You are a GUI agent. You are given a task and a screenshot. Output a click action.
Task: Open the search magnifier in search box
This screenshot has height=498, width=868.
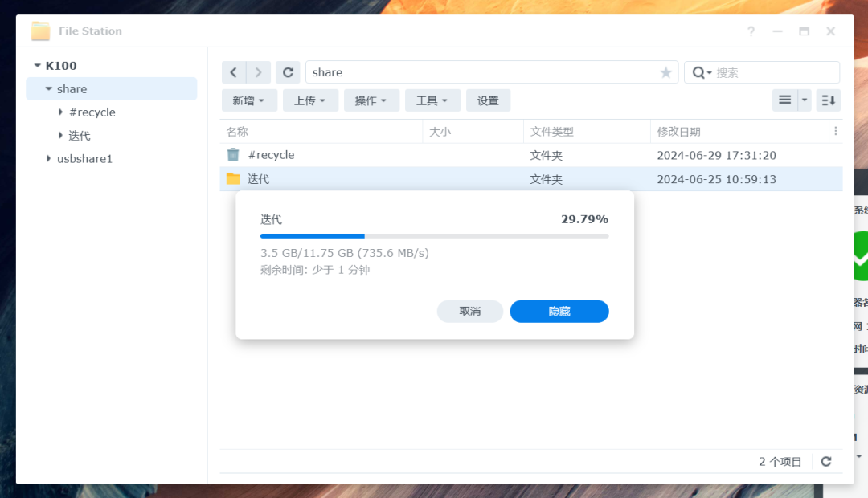[699, 72]
